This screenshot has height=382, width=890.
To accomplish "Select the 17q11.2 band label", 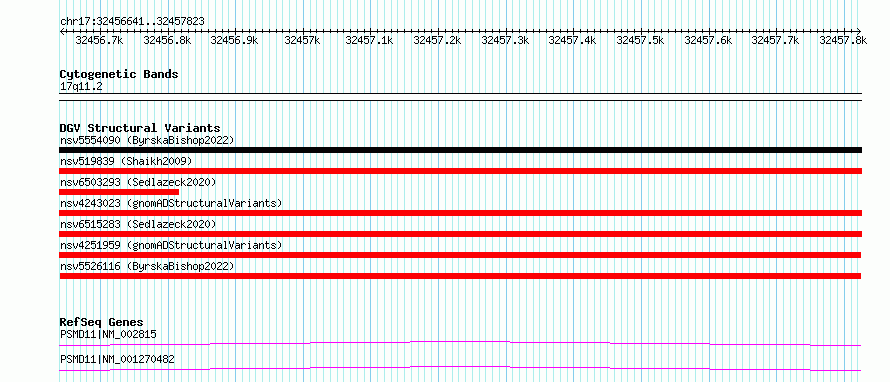I will coord(81,87).
